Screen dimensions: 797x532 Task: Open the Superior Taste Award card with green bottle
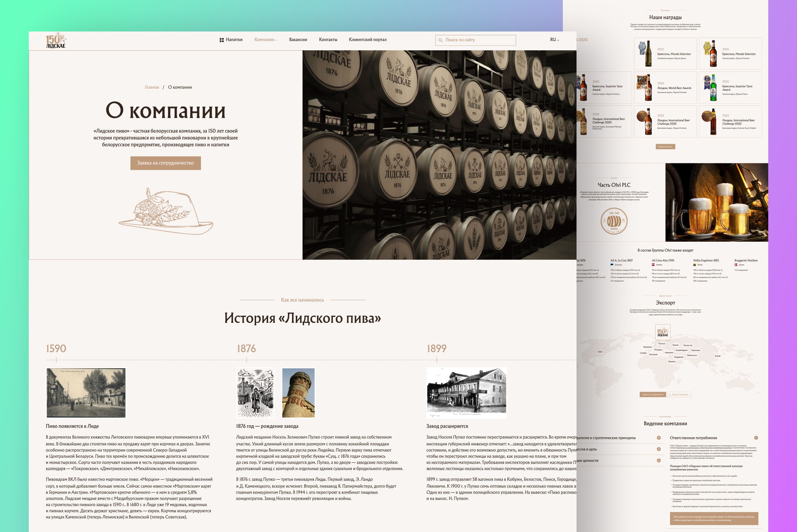click(x=730, y=87)
